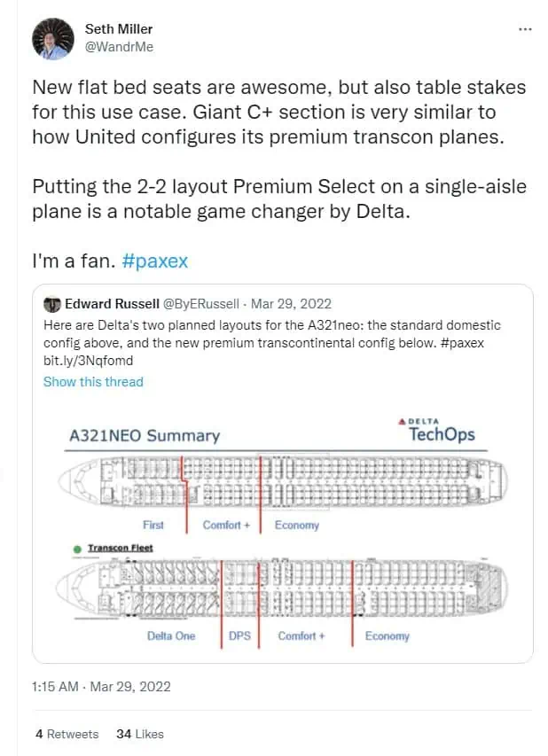Click the Delta TechOps logo
548x756 pixels.
coord(436,431)
